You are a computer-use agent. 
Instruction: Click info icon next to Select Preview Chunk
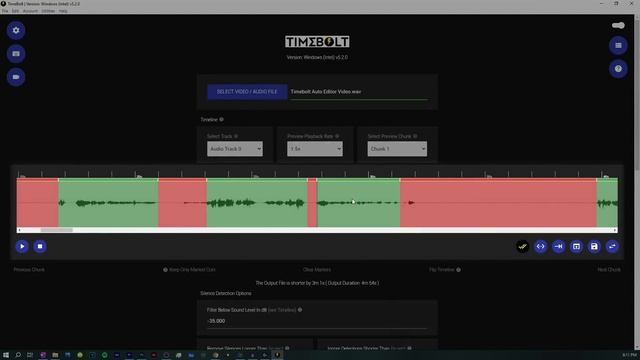[x=415, y=136]
